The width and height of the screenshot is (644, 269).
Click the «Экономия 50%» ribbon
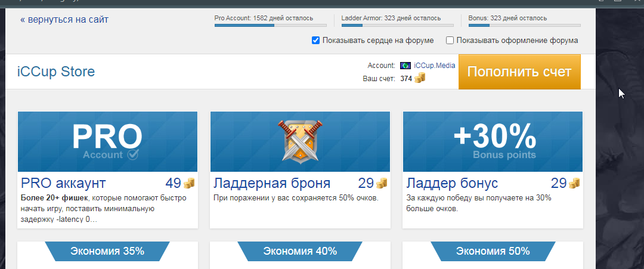click(493, 251)
